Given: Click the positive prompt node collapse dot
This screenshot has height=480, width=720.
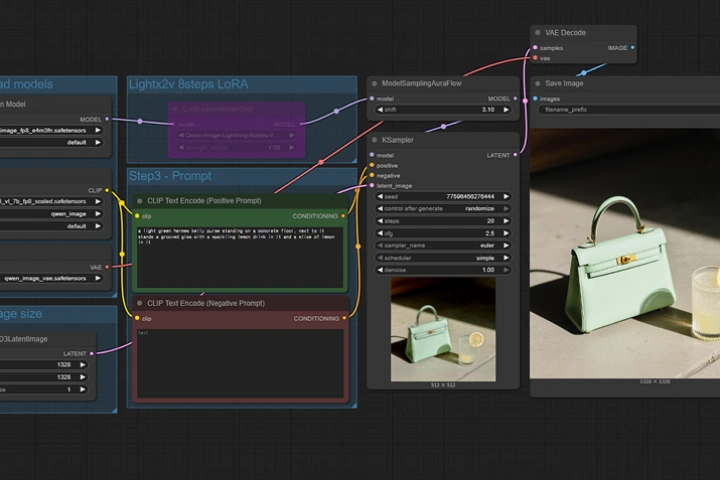Looking at the screenshot, I should click(140, 201).
